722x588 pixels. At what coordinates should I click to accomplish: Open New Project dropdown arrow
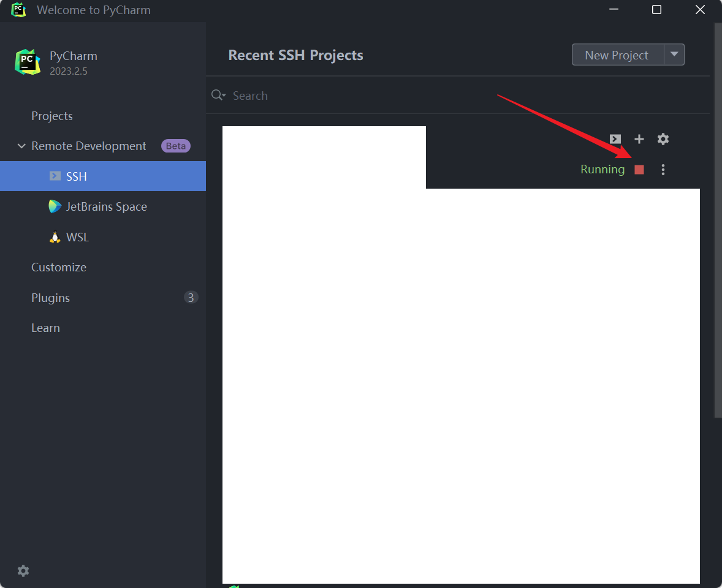coord(674,55)
